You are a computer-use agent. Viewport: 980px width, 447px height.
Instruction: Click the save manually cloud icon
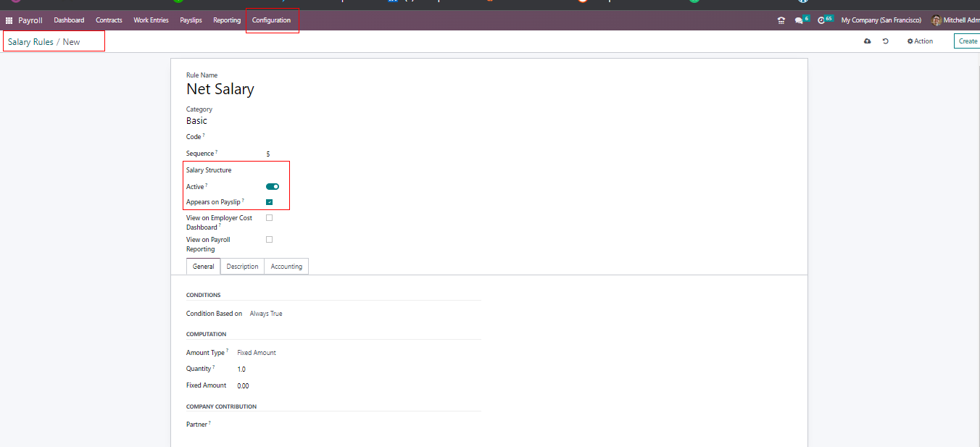click(x=867, y=41)
